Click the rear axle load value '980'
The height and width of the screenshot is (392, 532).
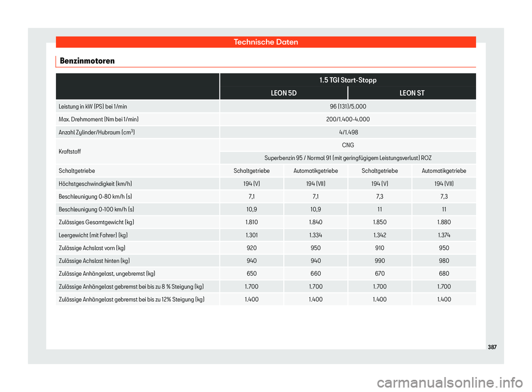[x=444, y=261]
